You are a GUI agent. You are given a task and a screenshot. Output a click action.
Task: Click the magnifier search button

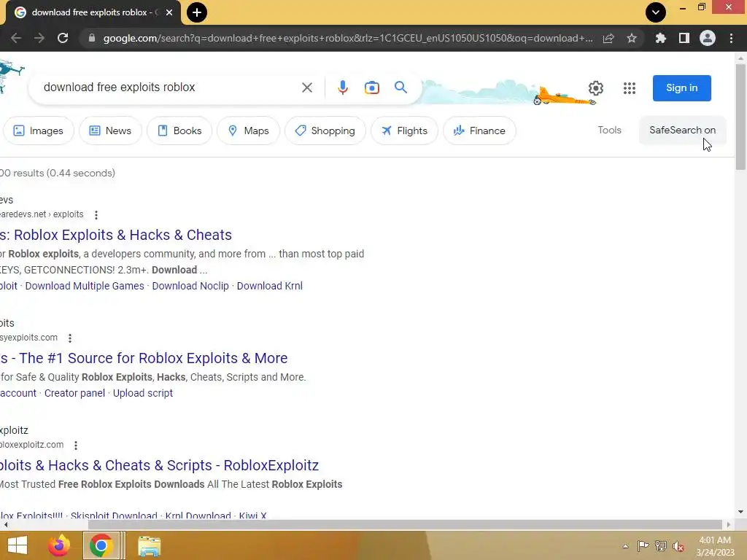[400, 87]
